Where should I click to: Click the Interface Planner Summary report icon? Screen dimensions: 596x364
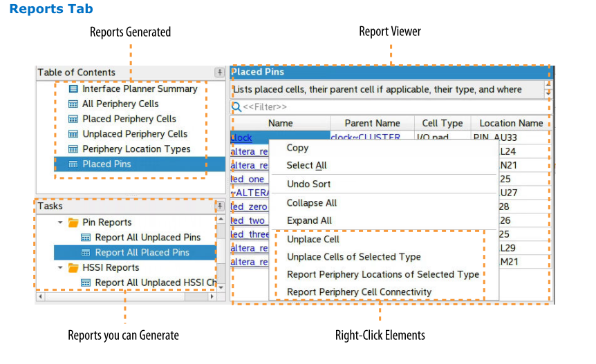[73, 89]
